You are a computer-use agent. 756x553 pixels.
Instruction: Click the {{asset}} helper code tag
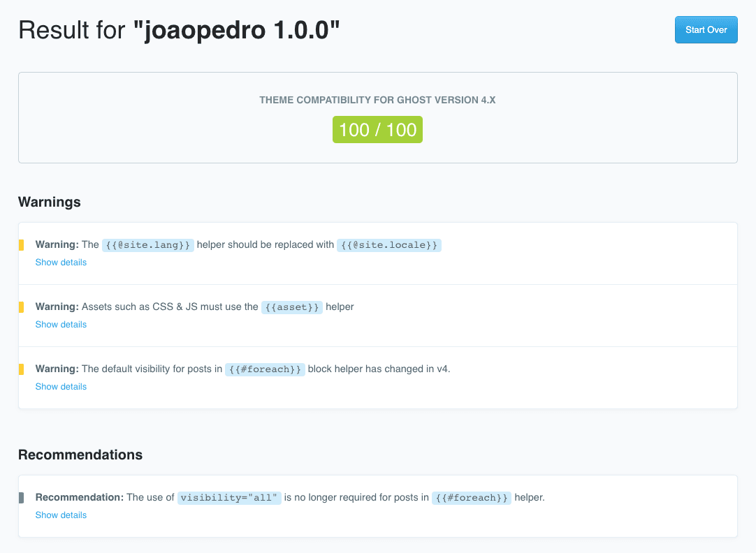[292, 307]
